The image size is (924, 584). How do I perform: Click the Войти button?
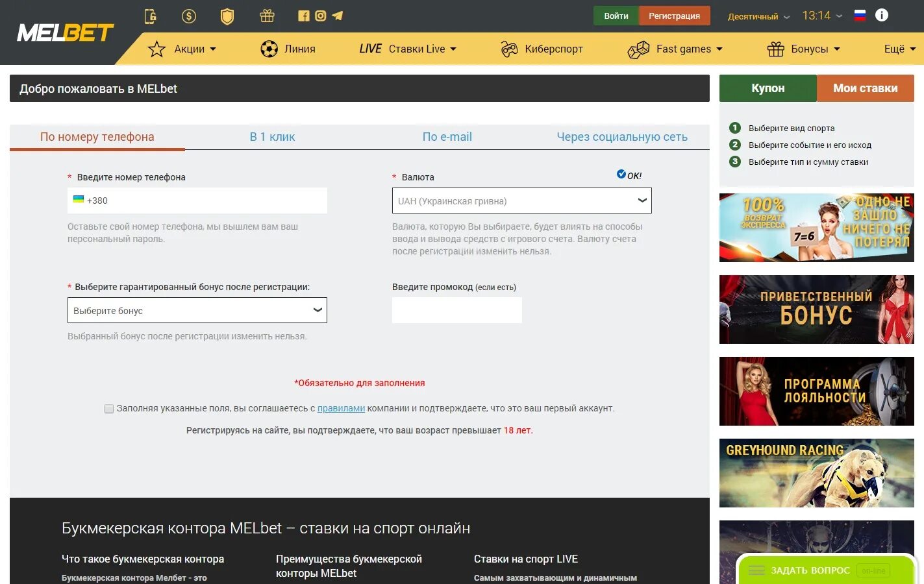(616, 16)
